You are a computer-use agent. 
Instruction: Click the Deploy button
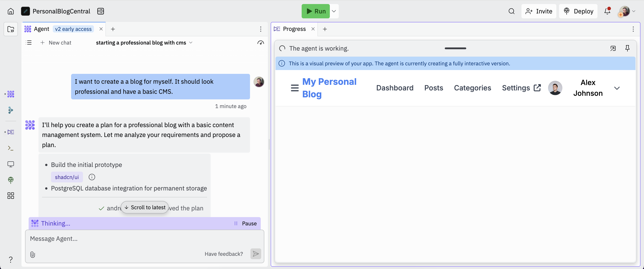pos(578,11)
